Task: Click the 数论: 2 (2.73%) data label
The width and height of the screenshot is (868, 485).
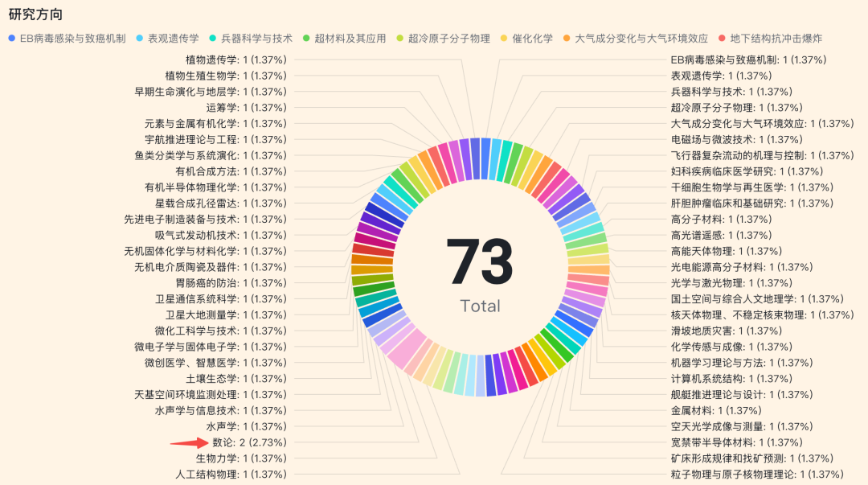Action: pyautogui.click(x=249, y=442)
